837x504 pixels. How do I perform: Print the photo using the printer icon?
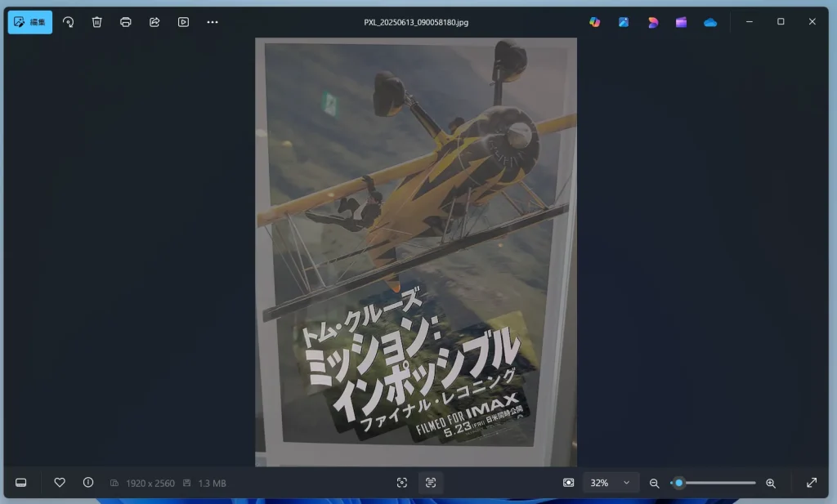[x=125, y=22]
